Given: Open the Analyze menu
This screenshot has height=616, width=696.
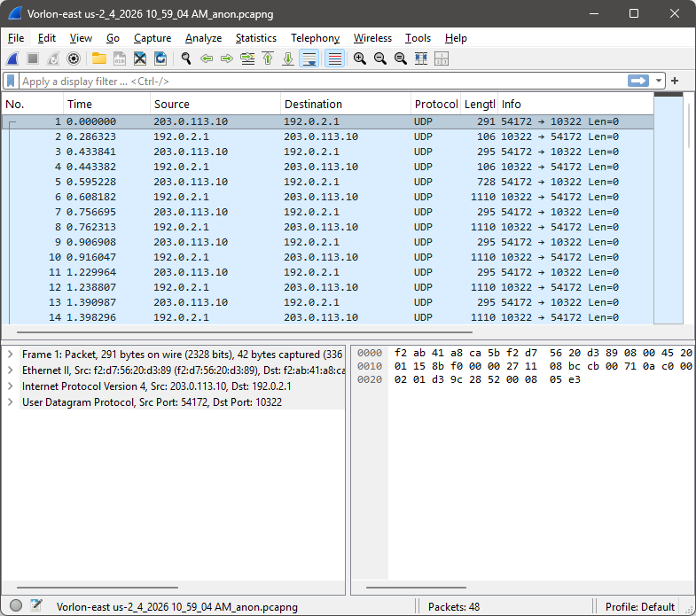Looking at the screenshot, I should coord(203,38).
